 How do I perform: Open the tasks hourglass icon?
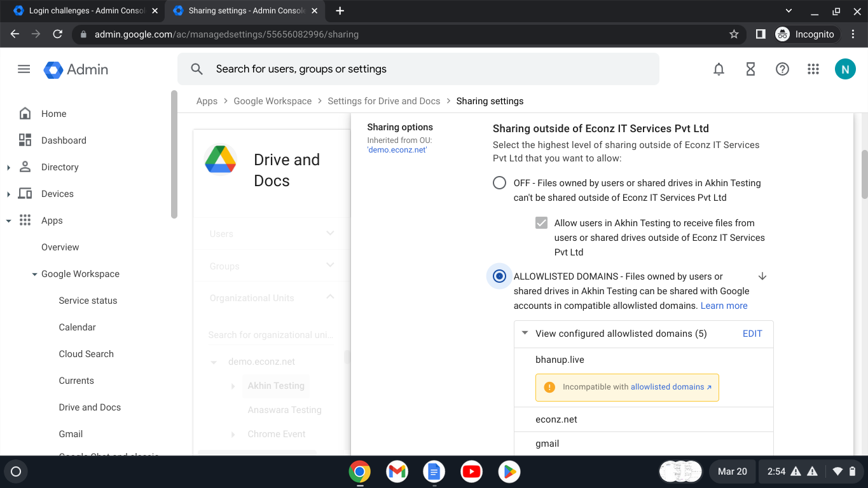(750, 69)
